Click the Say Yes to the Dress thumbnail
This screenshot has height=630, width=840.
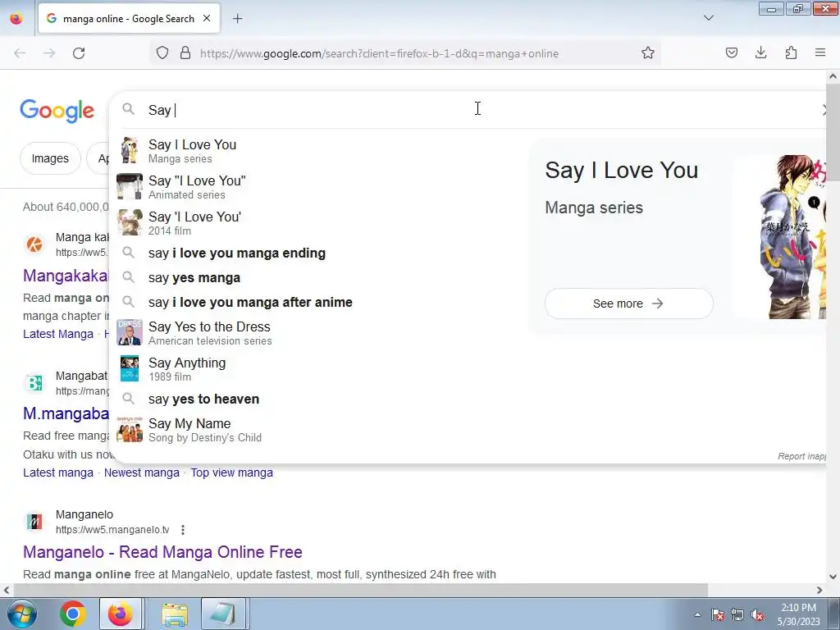130,333
